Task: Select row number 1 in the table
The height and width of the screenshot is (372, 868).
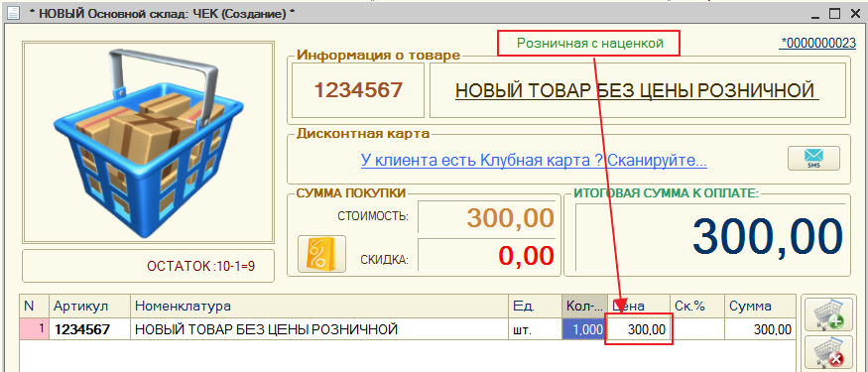Action: [x=35, y=329]
